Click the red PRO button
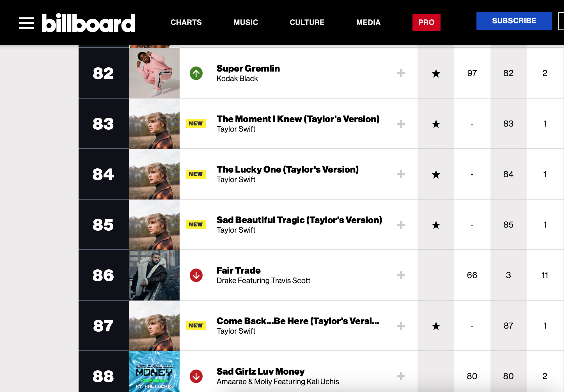The image size is (564, 392). [x=427, y=22]
